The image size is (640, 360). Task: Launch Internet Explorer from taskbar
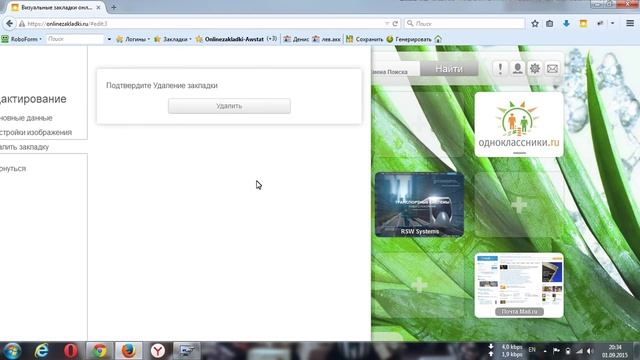click(41, 351)
